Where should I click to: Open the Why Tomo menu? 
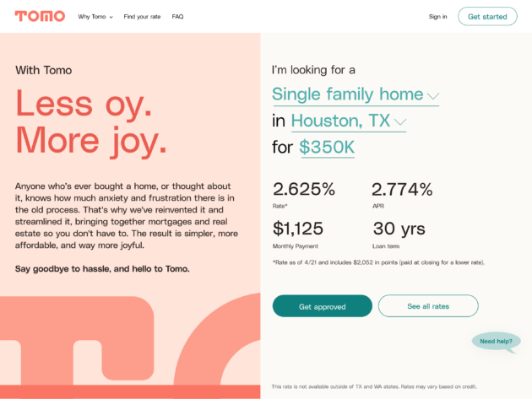[x=95, y=17]
